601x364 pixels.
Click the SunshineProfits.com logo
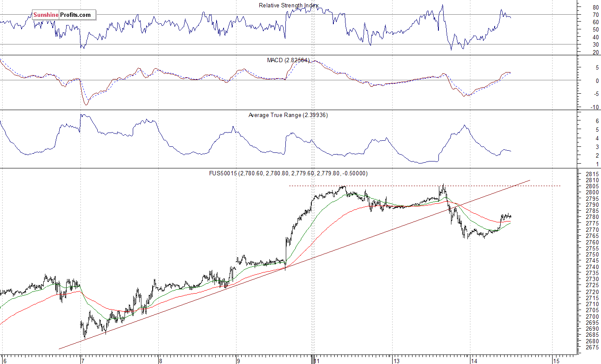[x=64, y=15]
